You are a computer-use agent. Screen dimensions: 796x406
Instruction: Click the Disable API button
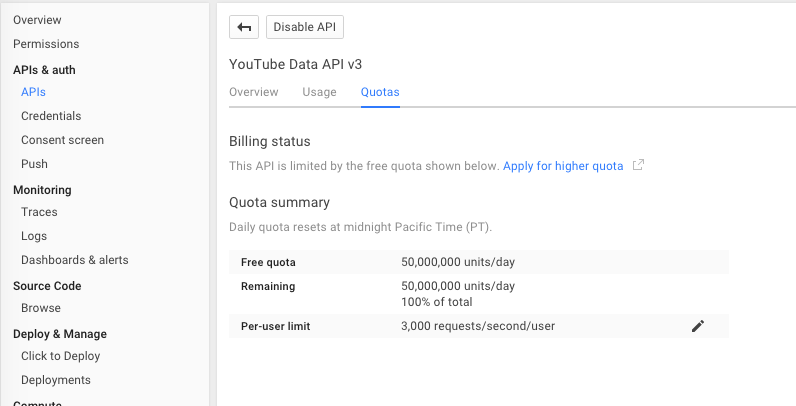coord(305,27)
